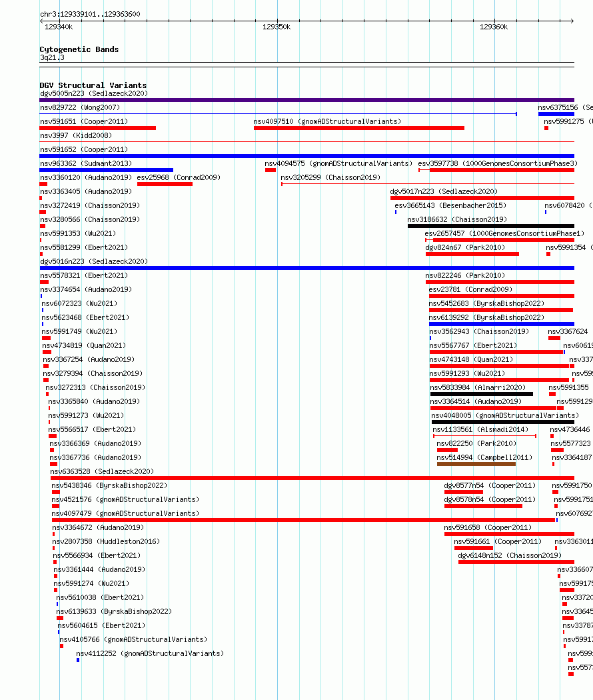This screenshot has height=700, width=593.
Task: Open nsv829722 (Wong2007) variant
Action: tap(80, 107)
